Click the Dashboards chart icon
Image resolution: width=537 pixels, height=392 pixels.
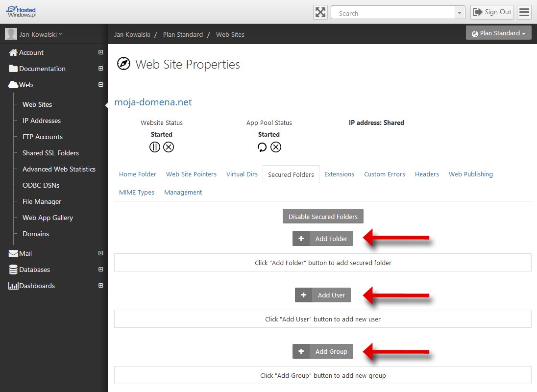click(13, 286)
